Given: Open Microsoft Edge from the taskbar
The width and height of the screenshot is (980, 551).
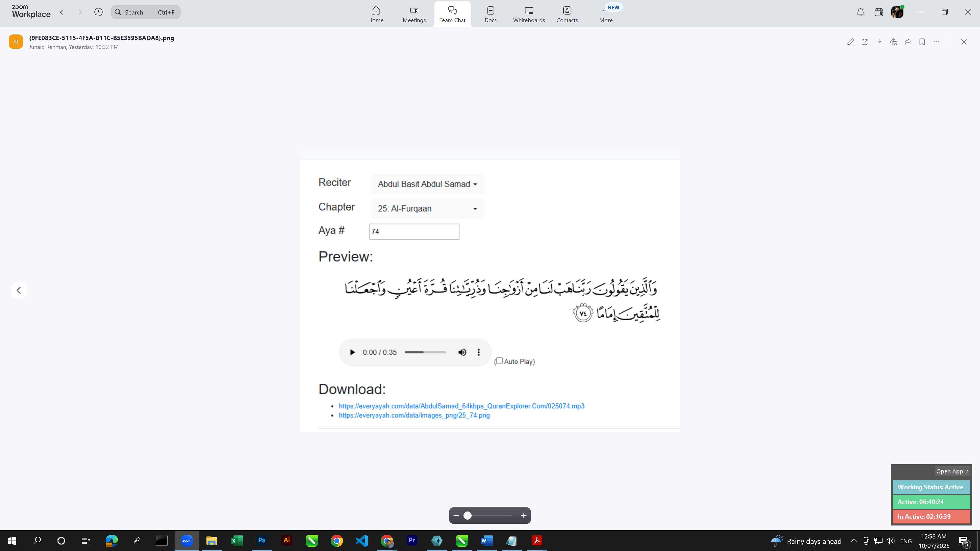Looking at the screenshot, I should point(112,541).
